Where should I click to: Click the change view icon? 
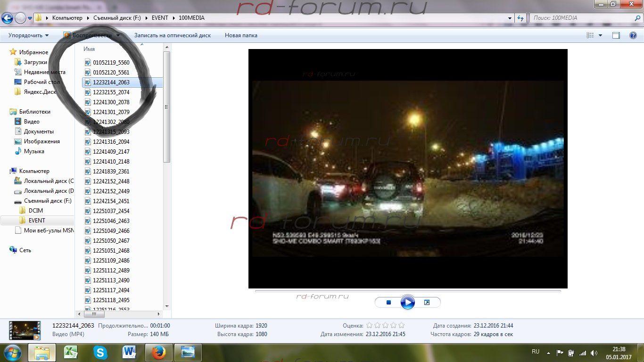coord(590,35)
